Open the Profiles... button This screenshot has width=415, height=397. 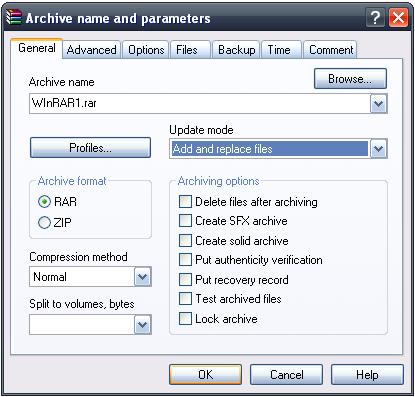(x=90, y=147)
